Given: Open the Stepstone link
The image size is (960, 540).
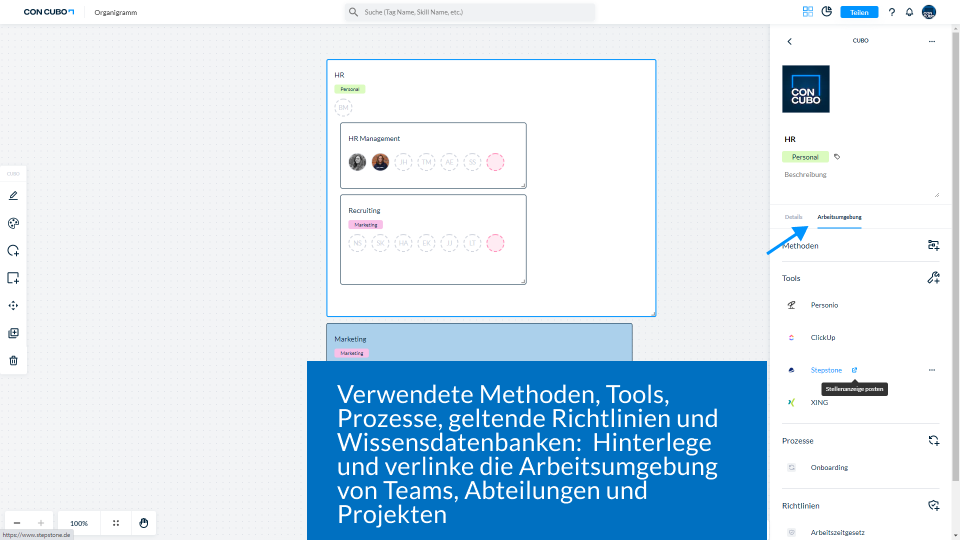Looking at the screenshot, I should 826,370.
